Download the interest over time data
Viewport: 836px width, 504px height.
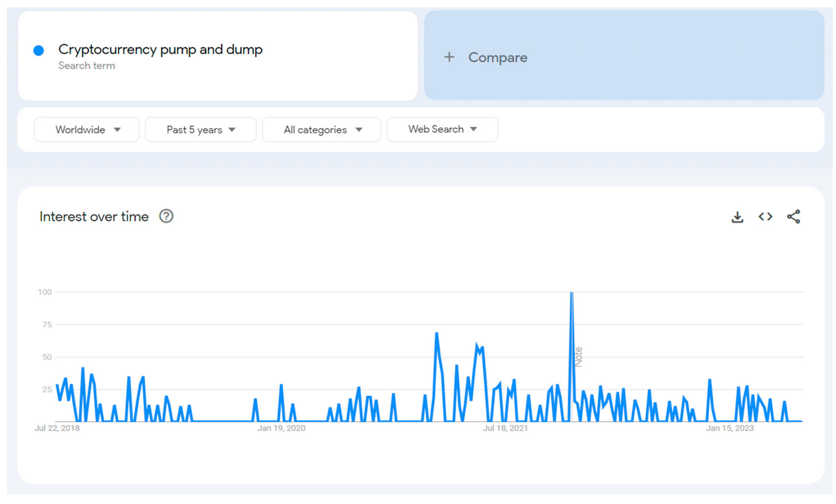click(737, 217)
